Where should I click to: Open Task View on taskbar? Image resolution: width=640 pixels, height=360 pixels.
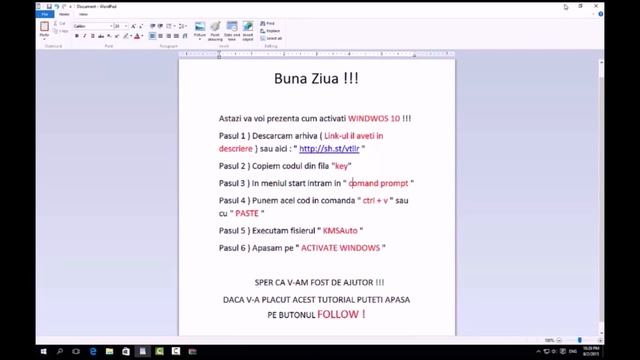(76, 351)
